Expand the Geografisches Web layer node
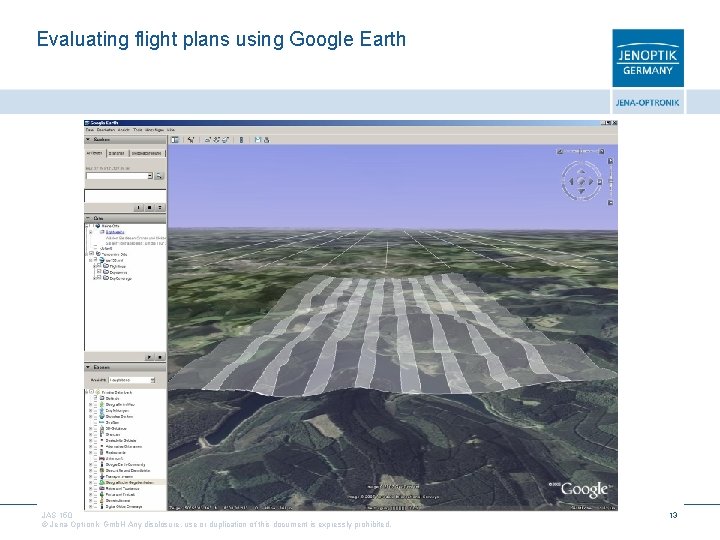 (90, 405)
